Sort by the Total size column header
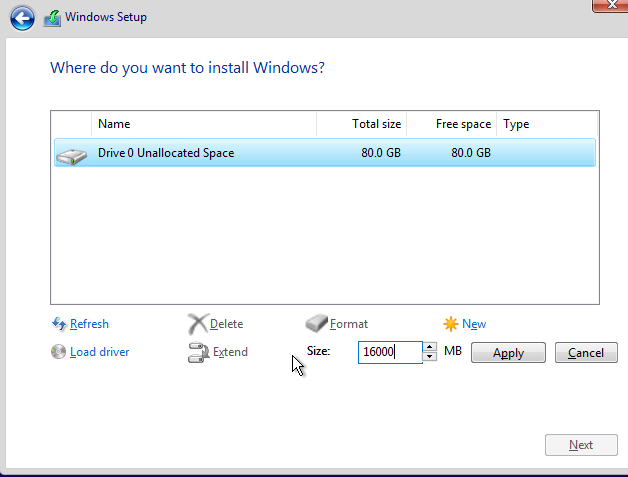 coord(362,124)
